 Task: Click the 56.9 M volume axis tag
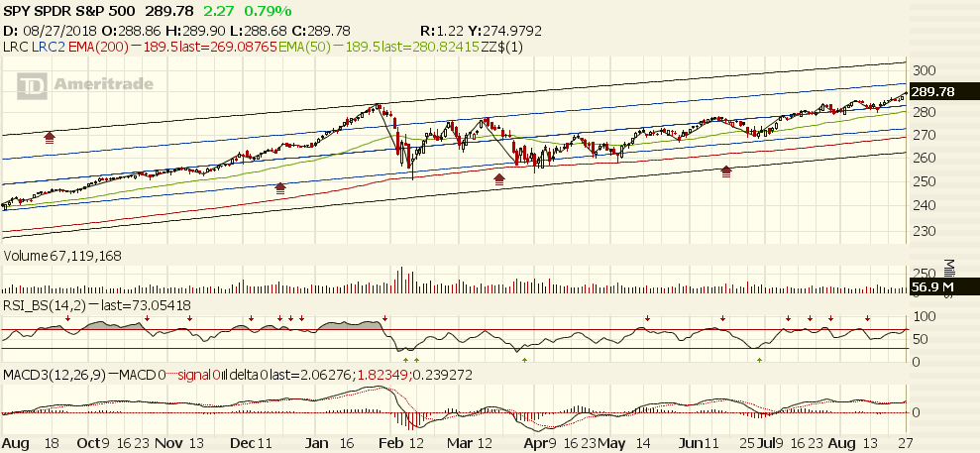931,288
